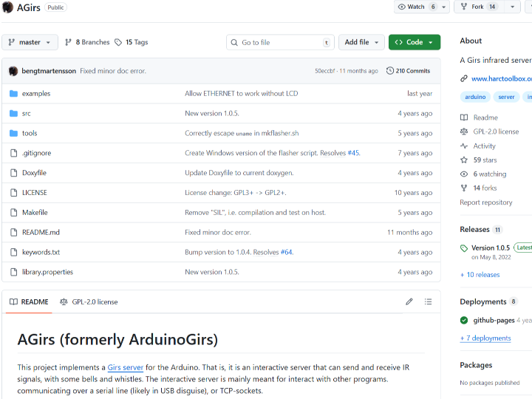Switch to the README tab
Image resolution: width=532 pixels, height=399 pixels.
pos(28,301)
